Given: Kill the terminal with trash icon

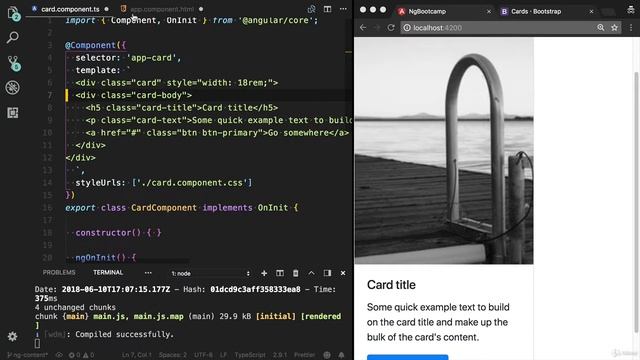Looking at the screenshot, I should pyautogui.click(x=296, y=273).
